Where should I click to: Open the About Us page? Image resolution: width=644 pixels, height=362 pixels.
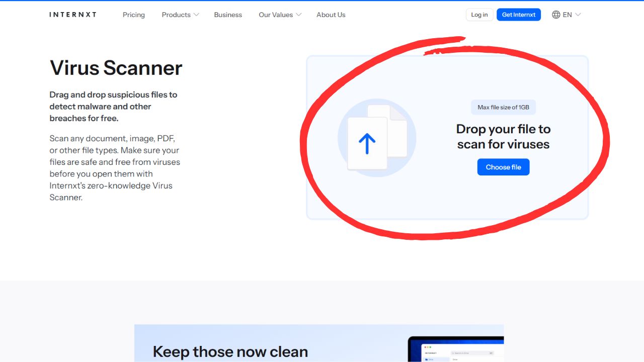coord(331,15)
